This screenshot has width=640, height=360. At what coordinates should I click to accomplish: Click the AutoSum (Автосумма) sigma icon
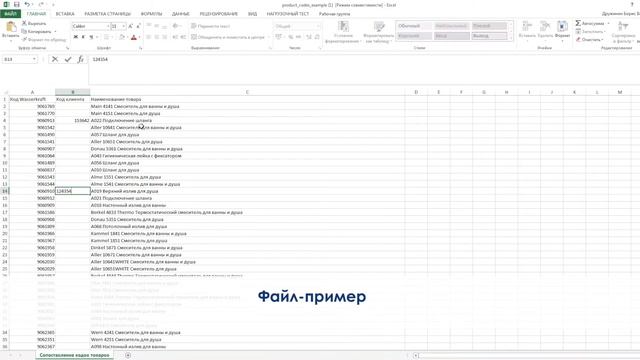[x=578, y=23]
